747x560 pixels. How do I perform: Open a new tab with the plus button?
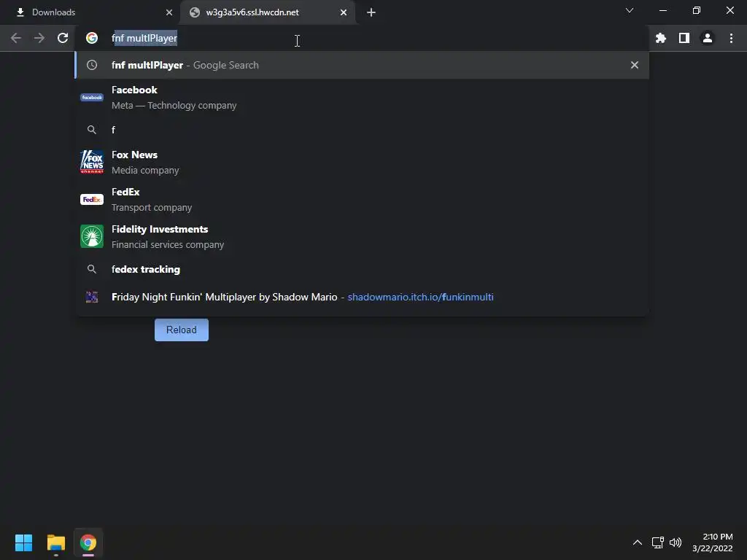[371, 13]
